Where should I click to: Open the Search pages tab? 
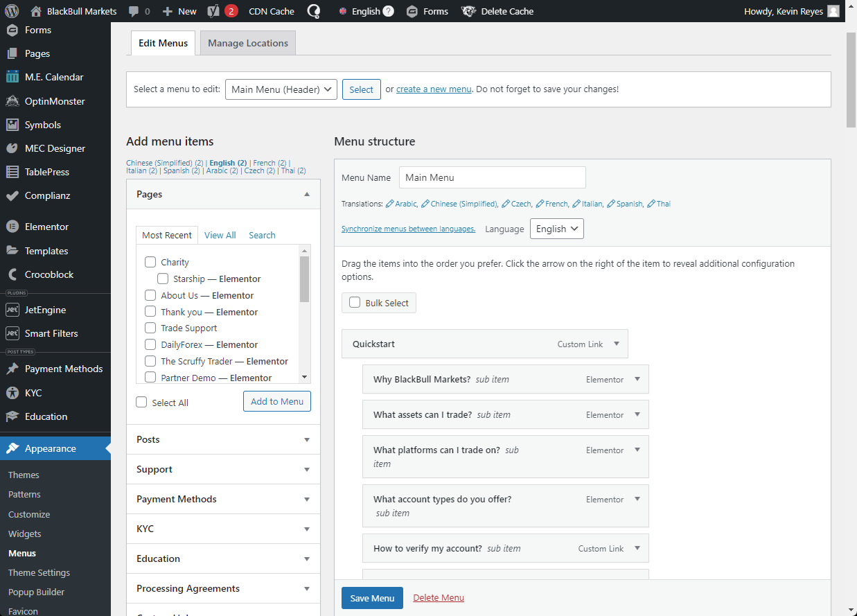262,235
